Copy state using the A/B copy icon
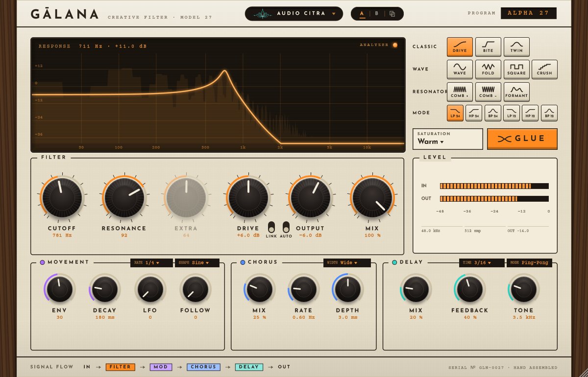This screenshot has width=588, height=377. 392,14
